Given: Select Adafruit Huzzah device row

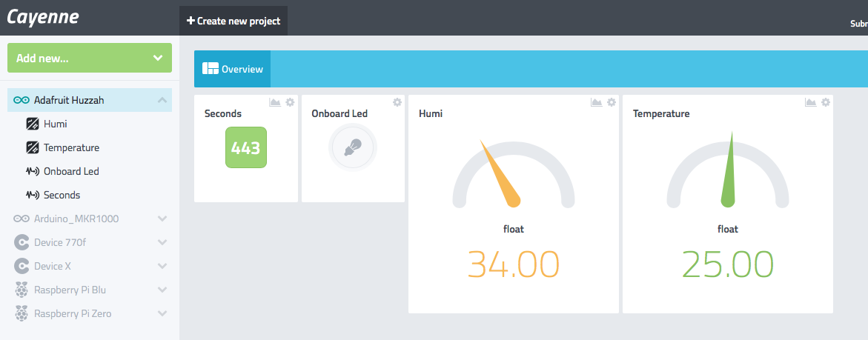Looking at the screenshot, I should 90,100.
